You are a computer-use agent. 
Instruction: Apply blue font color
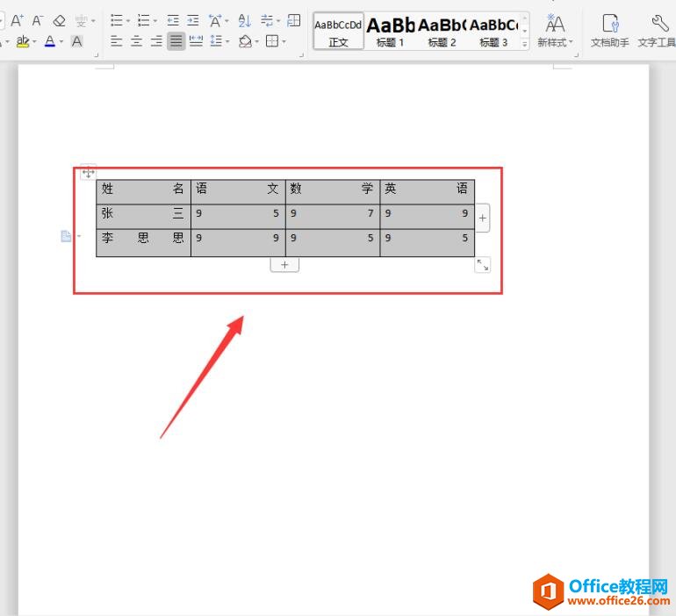(x=50, y=41)
